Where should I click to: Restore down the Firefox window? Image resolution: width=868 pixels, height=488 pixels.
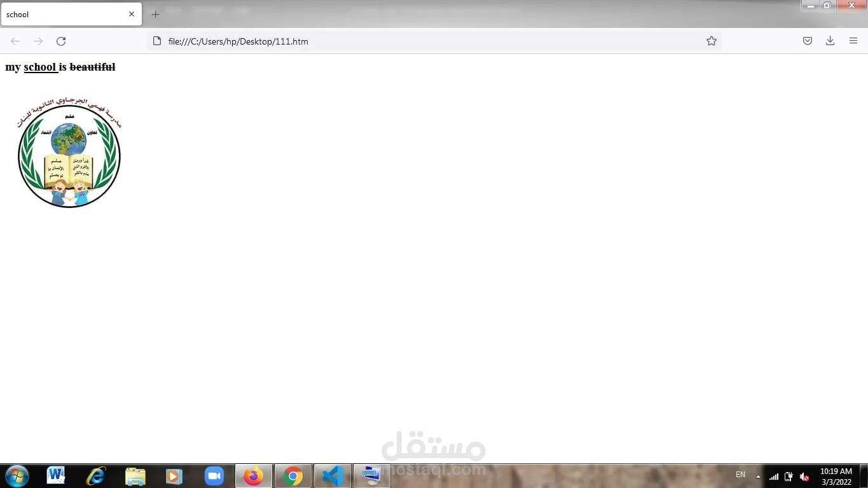827,6
